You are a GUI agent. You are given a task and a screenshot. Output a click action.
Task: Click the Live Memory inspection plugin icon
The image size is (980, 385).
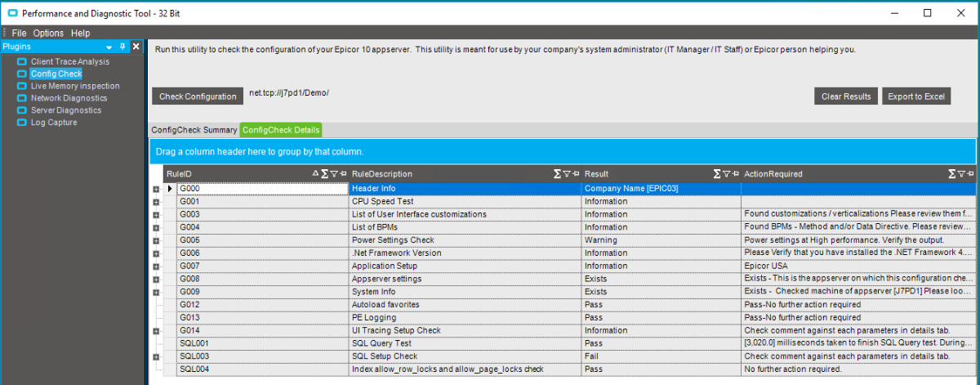point(22,86)
